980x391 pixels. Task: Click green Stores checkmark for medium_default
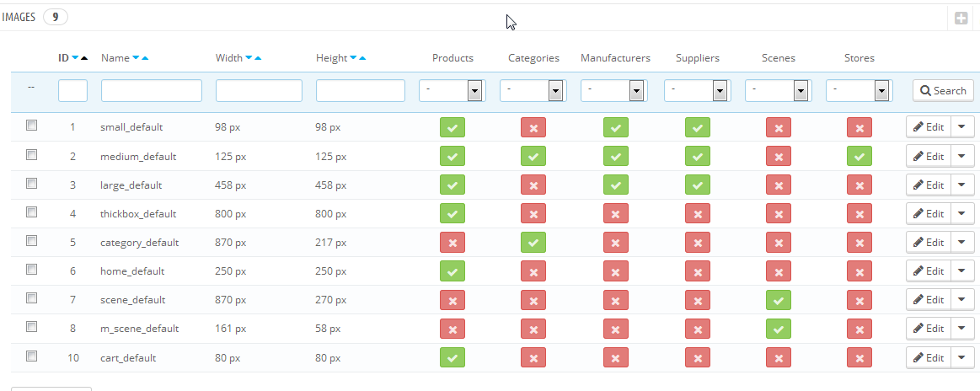[859, 156]
